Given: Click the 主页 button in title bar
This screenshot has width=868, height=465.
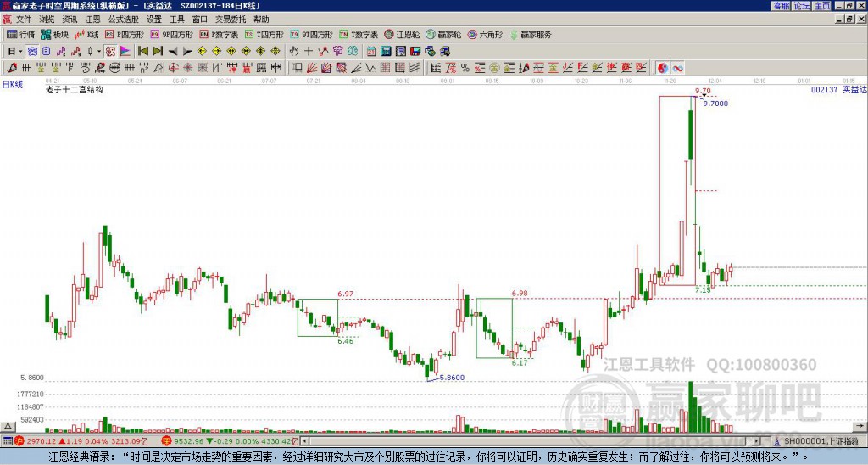Looking at the screenshot, I should point(821,6).
